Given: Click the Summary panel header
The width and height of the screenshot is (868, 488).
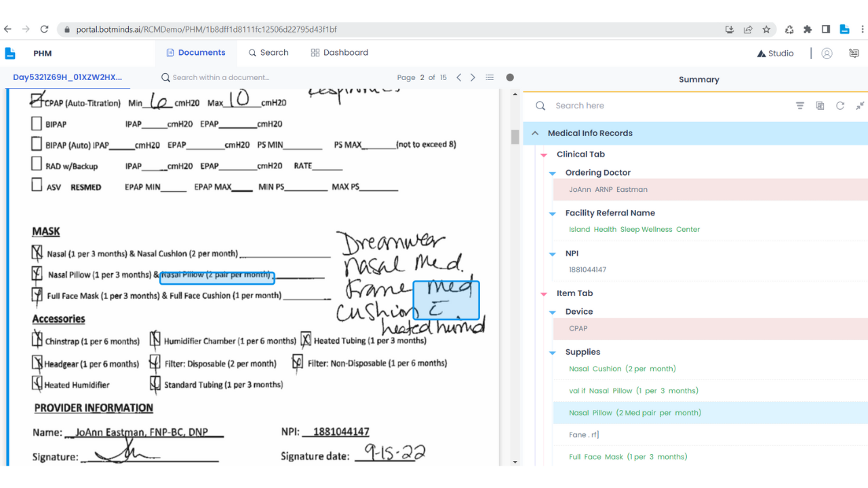Looking at the screenshot, I should tap(698, 79).
